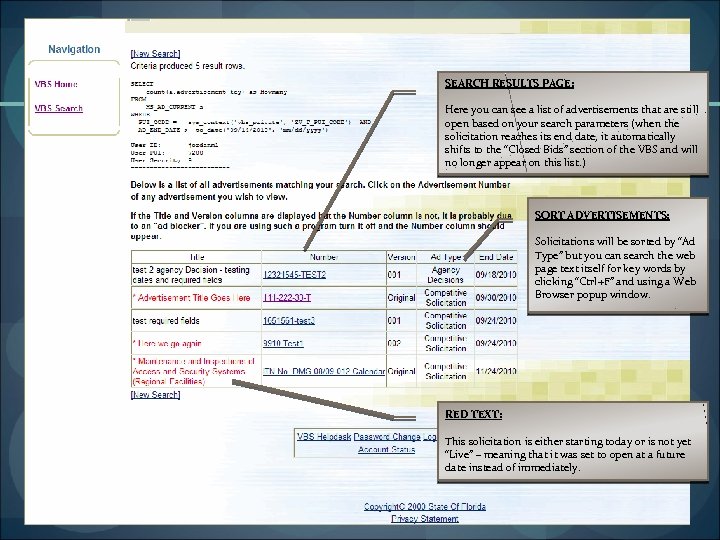Click Competitive Solicitation in the 1051561-test3 row
Viewport: 720px width, 540px height.
[445, 321]
